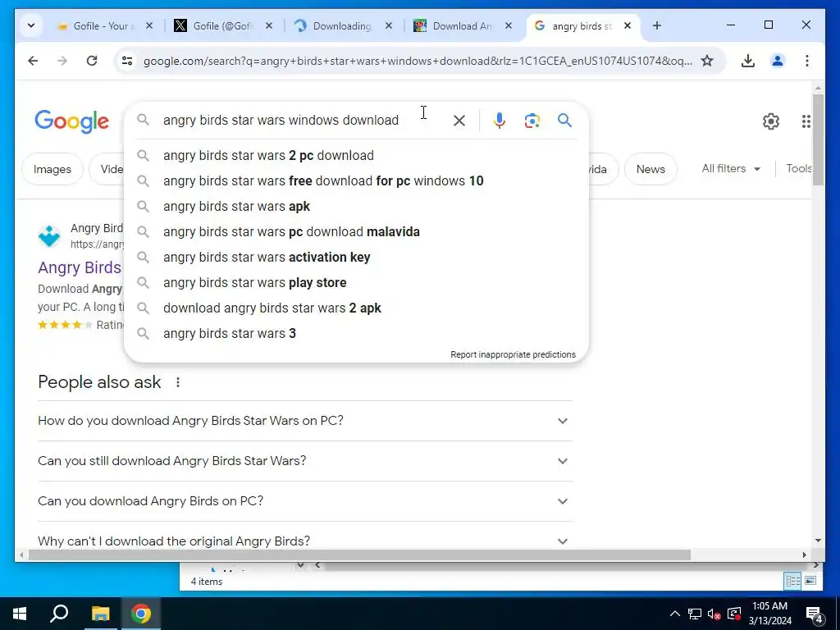The image size is (840, 630).
Task: Click the page vertical scrollbar
Action: point(818,140)
